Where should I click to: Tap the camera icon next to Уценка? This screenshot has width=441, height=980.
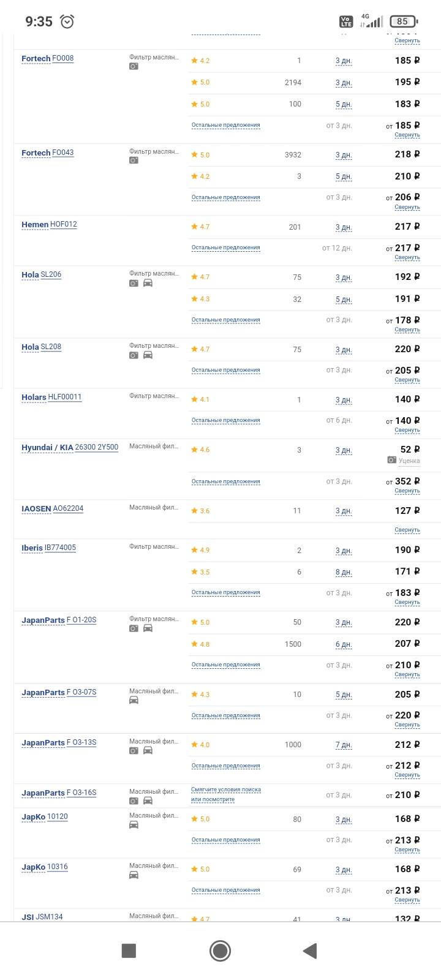391,460
